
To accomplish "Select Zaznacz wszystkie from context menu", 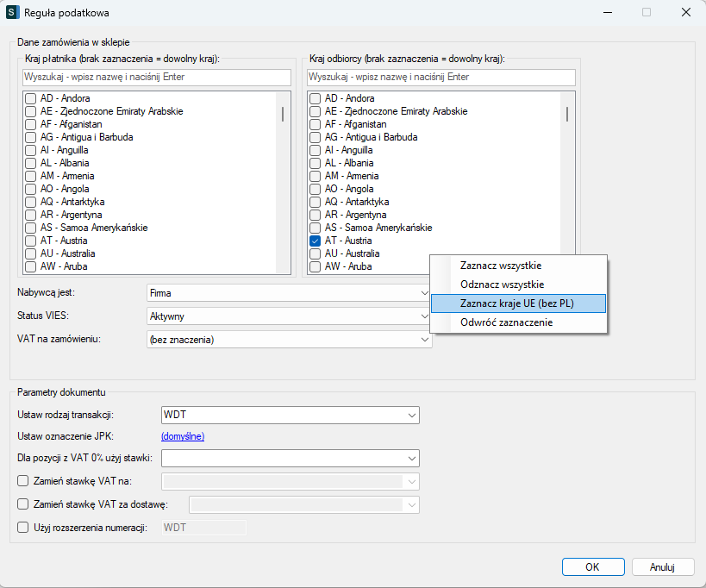I will (x=501, y=266).
